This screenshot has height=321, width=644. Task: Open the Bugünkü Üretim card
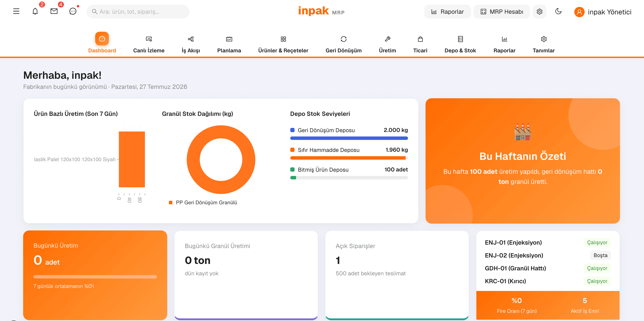95,275
